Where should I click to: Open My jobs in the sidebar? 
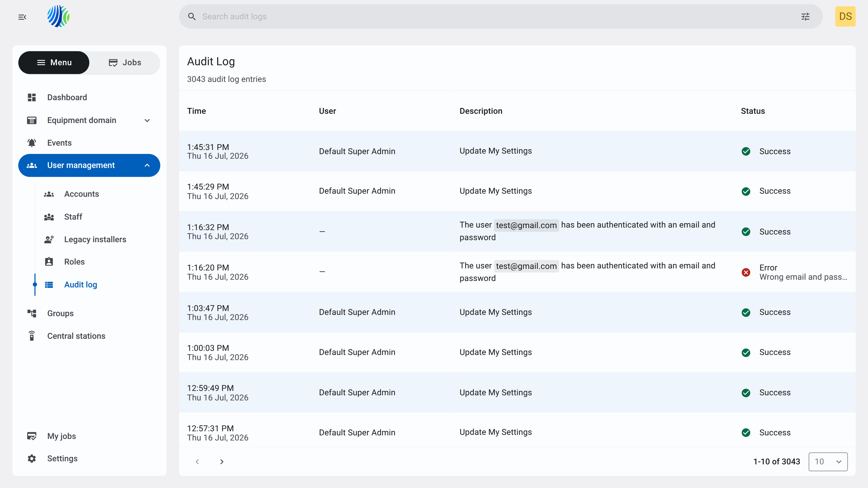[x=89, y=436]
